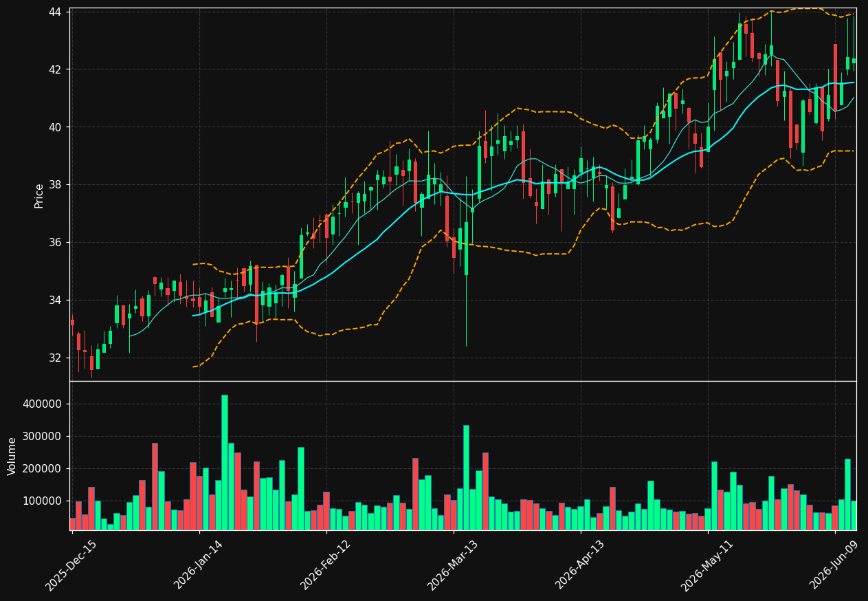The image size is (868, 601).
Task: Click the 300000 volume tick label
Action: pyautogui.click(x=43, y=437)
